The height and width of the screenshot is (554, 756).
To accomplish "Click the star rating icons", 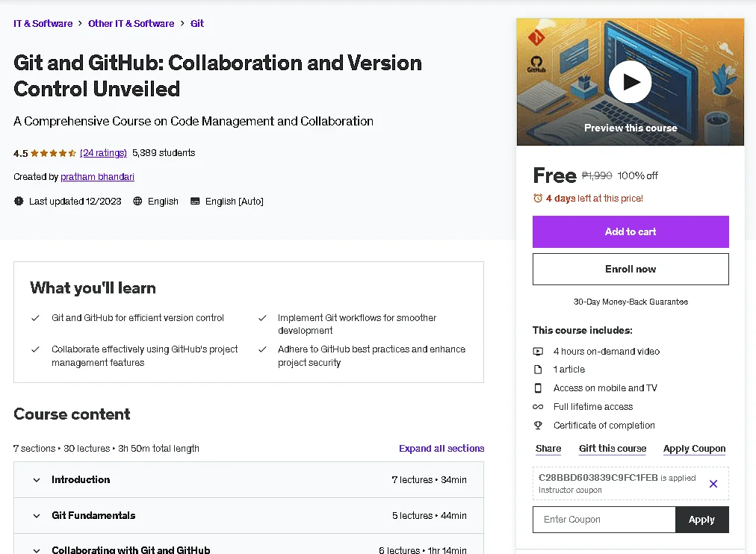I will [x=53, y=153].
